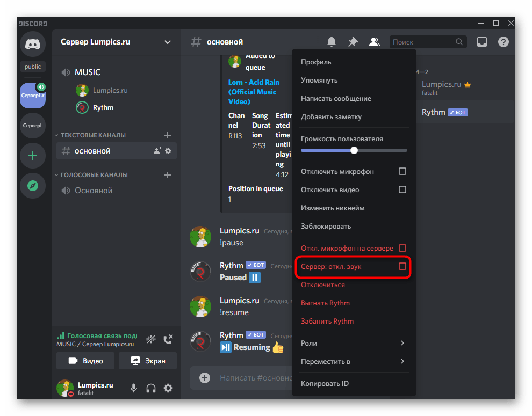Viewport: 532px width, 416px height.
Task: Open user settings gear icon
Action: pos(168,388)
